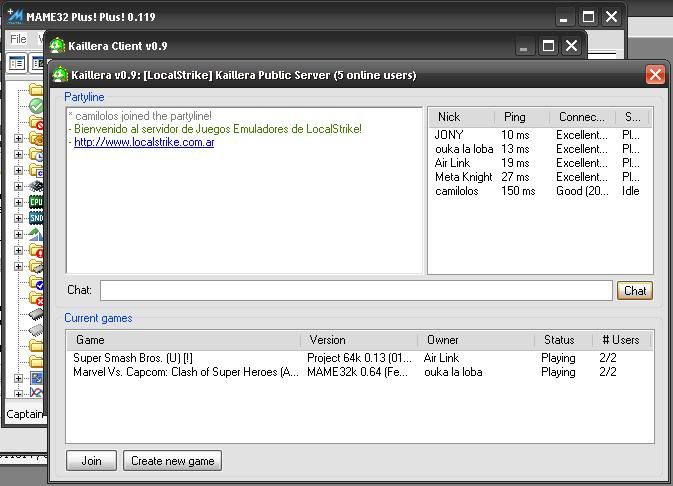The width and height of the screenshot is (673, 486).
Task: Click the Captain status text in MAME32
Action: pyautogui.click(x=25, y=414)
